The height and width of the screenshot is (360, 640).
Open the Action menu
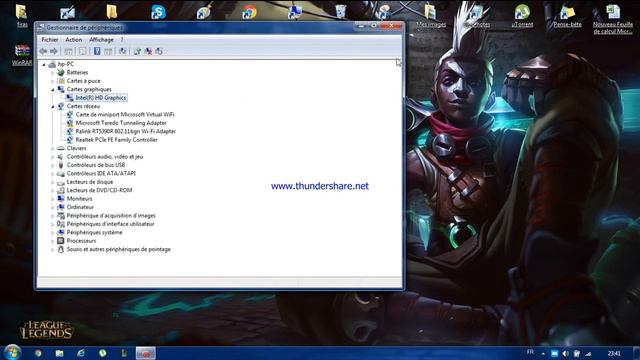pyautogui.click(x=73, y=40)
